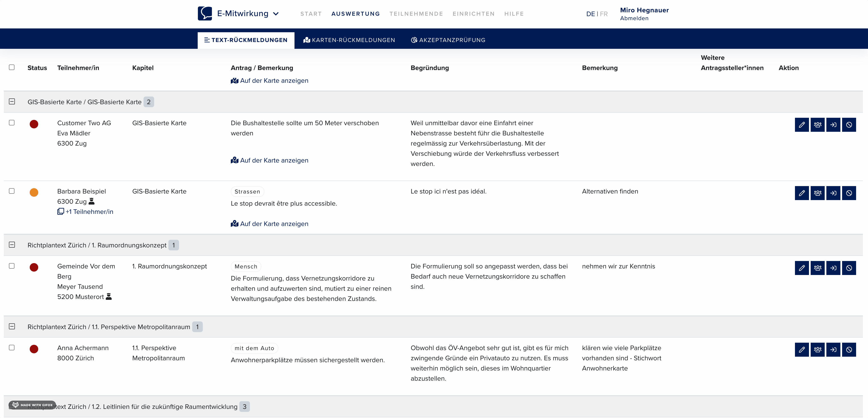Click the Kapitel column header
The image size is (868, 418).
[x=143, y=68]
